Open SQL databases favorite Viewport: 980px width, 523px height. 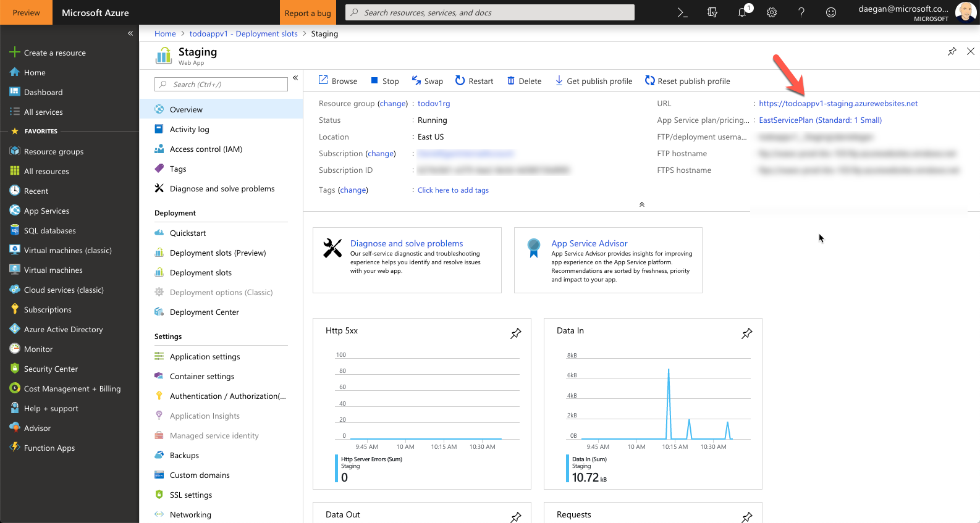pos(69,230)
